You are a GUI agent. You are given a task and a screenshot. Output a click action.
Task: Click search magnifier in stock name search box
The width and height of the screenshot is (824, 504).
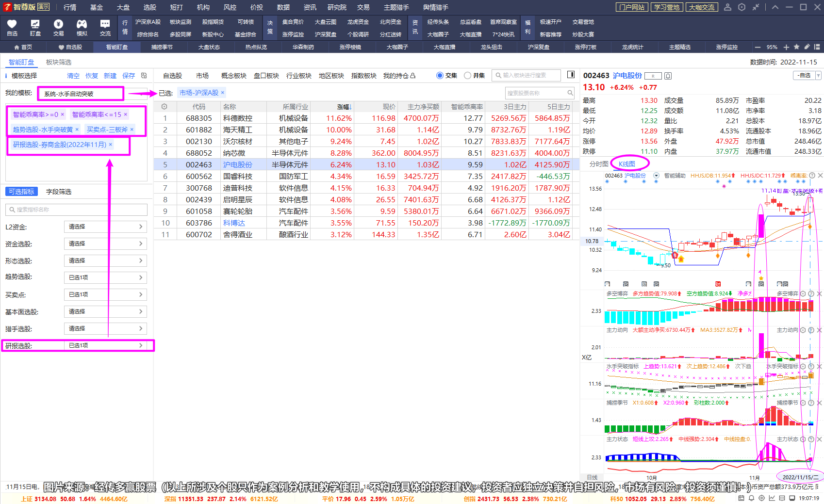click(x=570, y=93)
